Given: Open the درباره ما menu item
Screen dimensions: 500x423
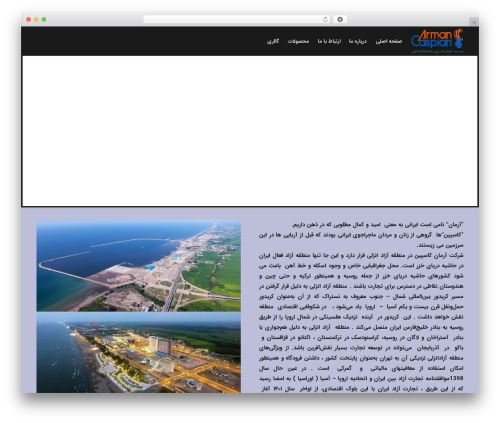Looking at the screenshot, I should pyautogui.click(x=358, y=41).
